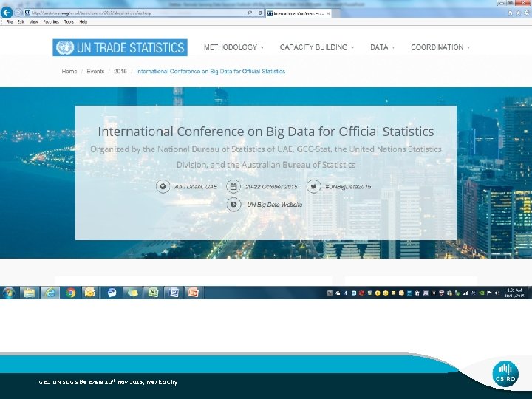Screen dimensions: 532x399
Task: Open the Favorites menu
Action: click(51, 21)
